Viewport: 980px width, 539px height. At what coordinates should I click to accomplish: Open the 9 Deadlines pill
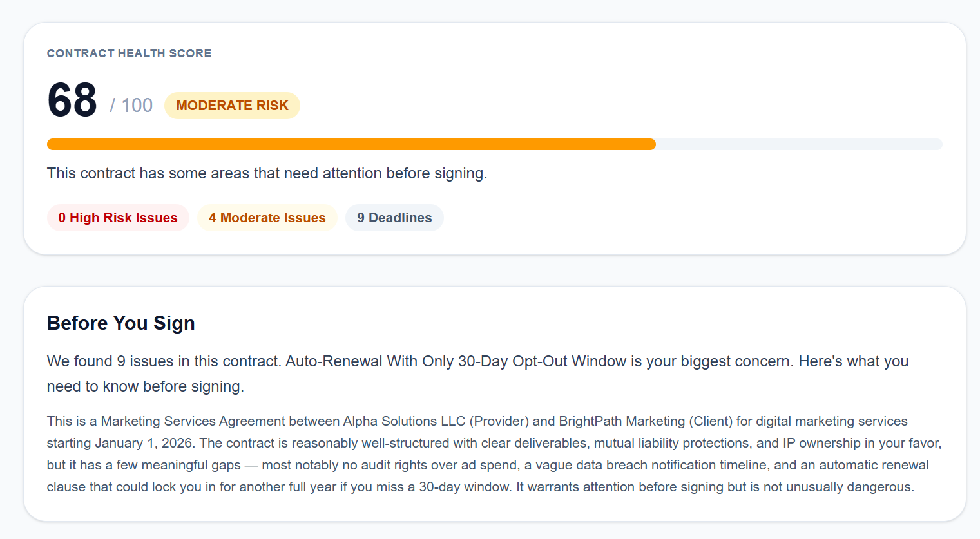[x=394, y=218]
